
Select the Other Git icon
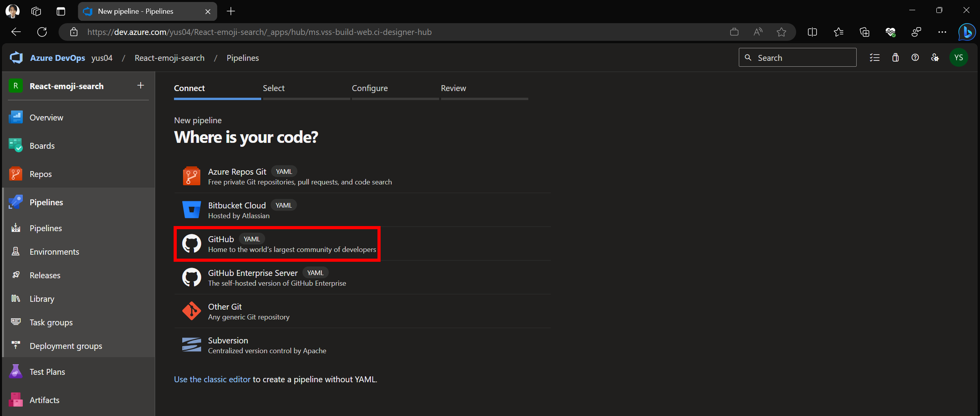192,311
